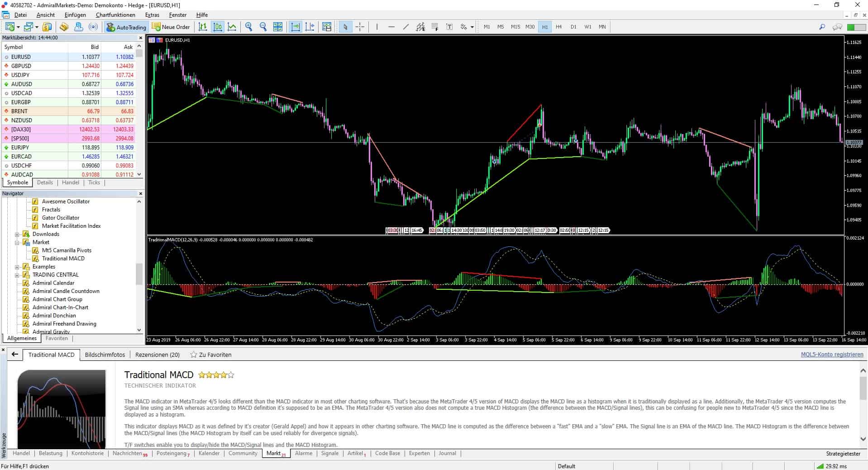Rate Traditional MACD using its star rating

click(216, 375)
